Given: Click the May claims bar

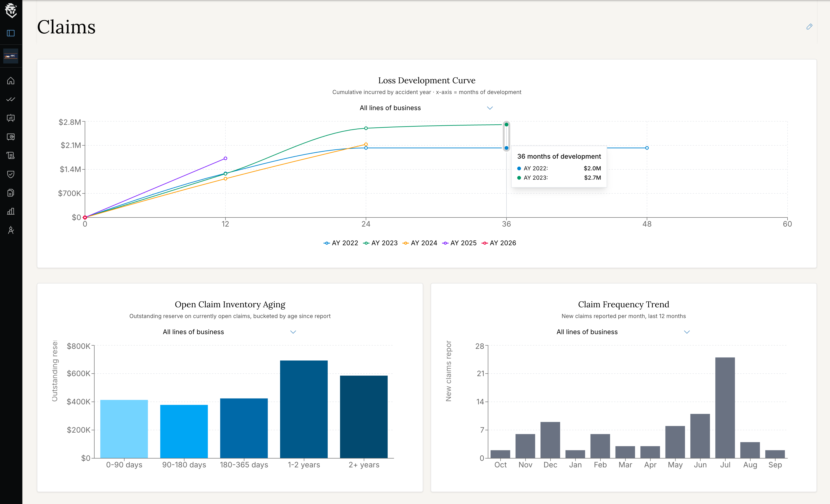Looking at the screenshot, I should [675, 442].
